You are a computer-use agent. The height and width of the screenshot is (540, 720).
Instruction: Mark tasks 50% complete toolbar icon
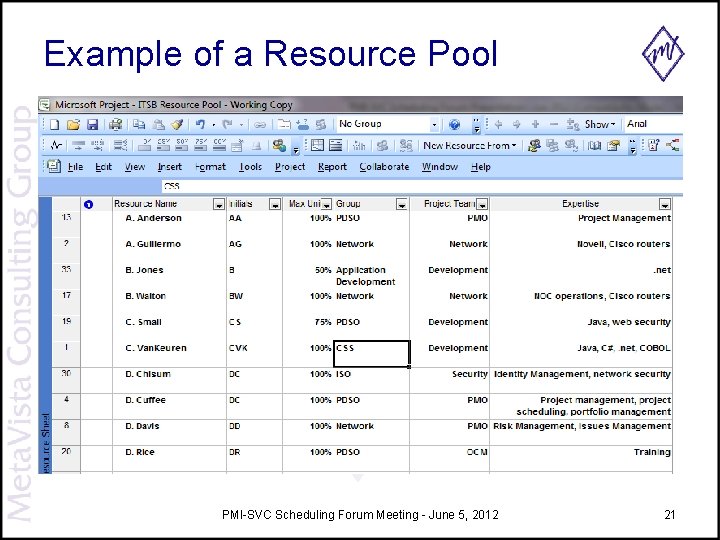click(x=182, y=146)
